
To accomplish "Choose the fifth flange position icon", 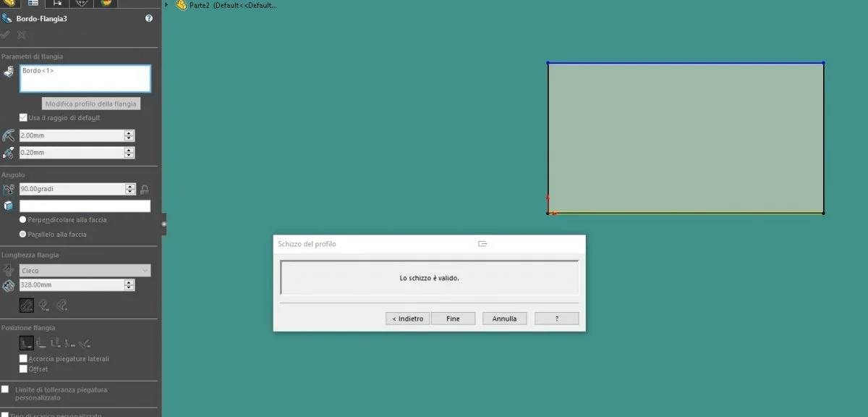I will [x=85, y=343].
